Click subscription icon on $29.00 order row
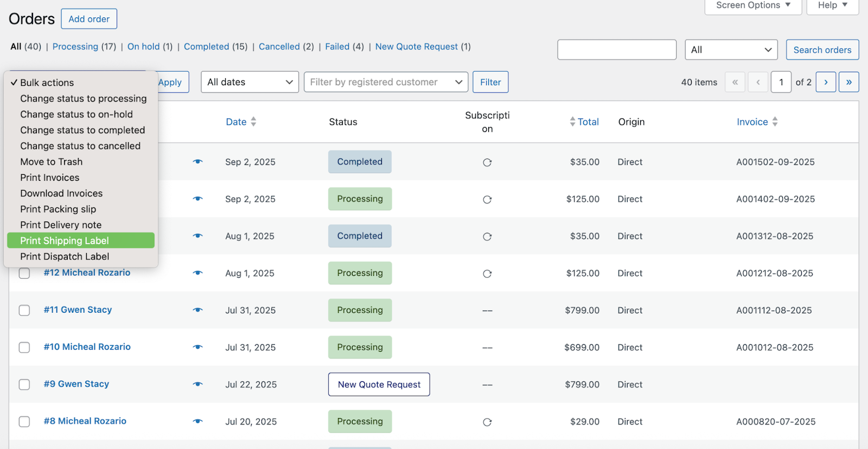The width and height of the screenshot is (868, 449). [487, 422]
